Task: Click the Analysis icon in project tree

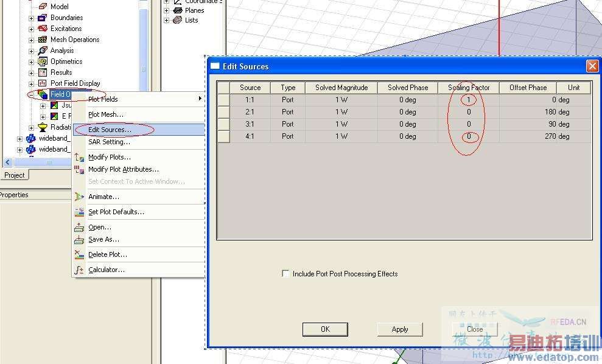Action: point(43,51)
